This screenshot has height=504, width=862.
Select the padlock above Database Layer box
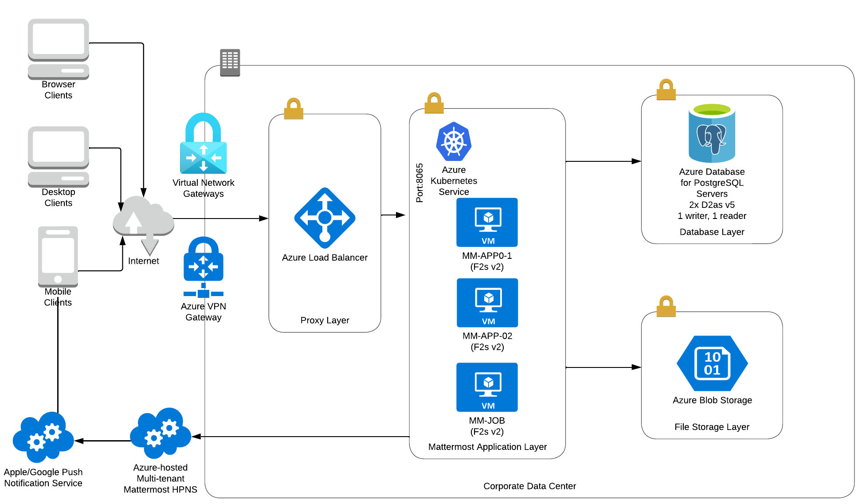666,90
